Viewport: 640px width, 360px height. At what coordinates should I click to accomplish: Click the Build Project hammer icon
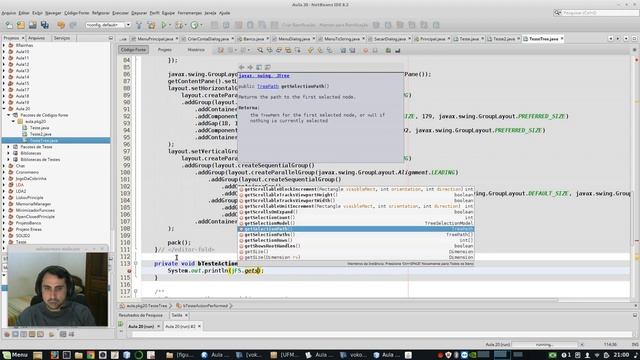(x=139, y=25)
